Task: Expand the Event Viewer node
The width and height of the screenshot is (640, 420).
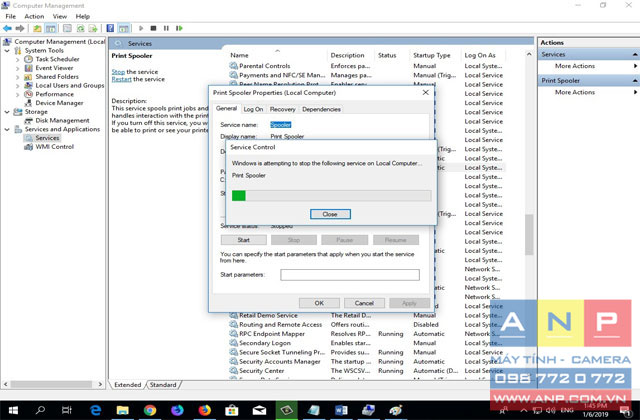Action: 17,68
